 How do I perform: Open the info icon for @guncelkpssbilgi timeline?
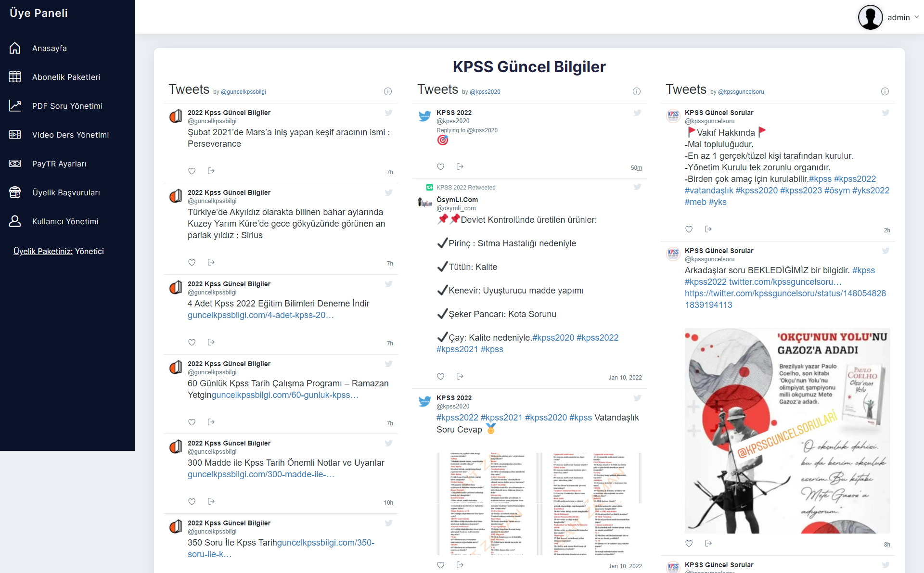pos(388,91)
